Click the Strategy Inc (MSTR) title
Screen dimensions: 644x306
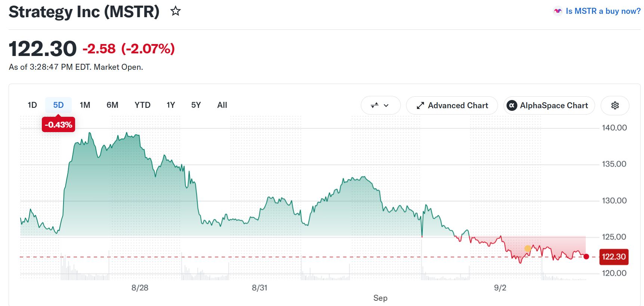[84, 12]
